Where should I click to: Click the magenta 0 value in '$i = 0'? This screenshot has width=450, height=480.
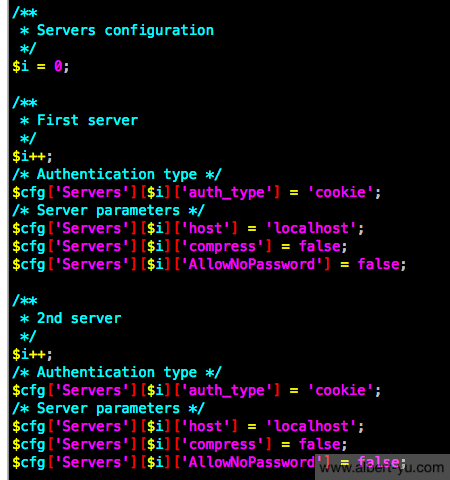pos(58,66)
